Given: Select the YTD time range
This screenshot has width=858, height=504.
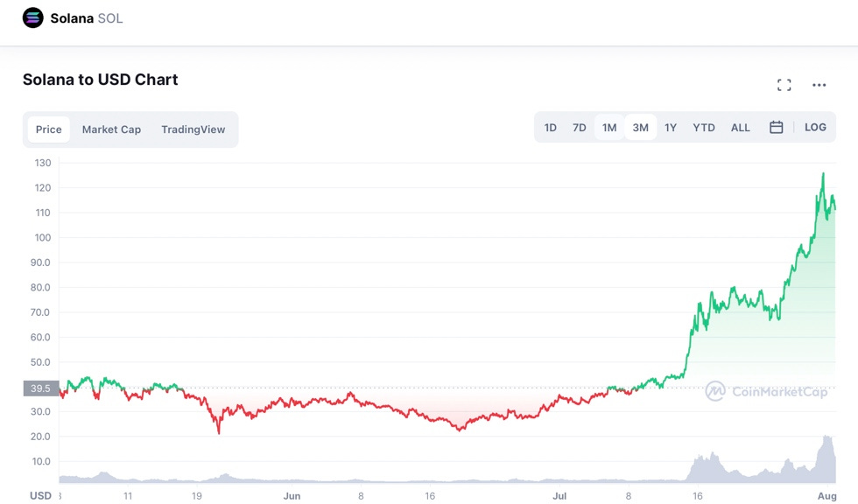Looking at the screenshot, I should pyautogui.click(x=704, y=128).
